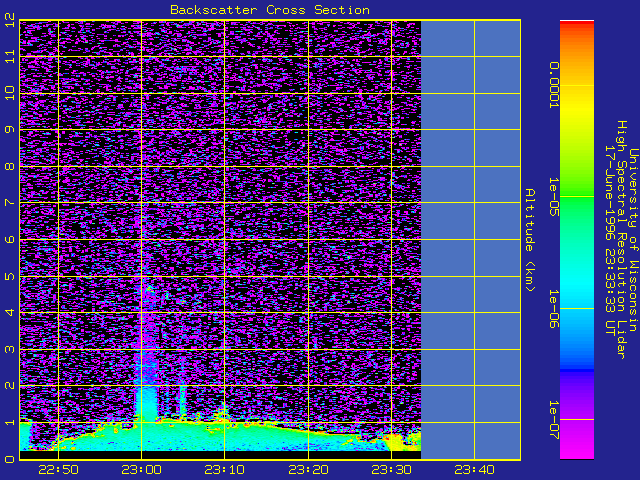Click the altitude label 10 on y-axis

click(x=10, y=93)
